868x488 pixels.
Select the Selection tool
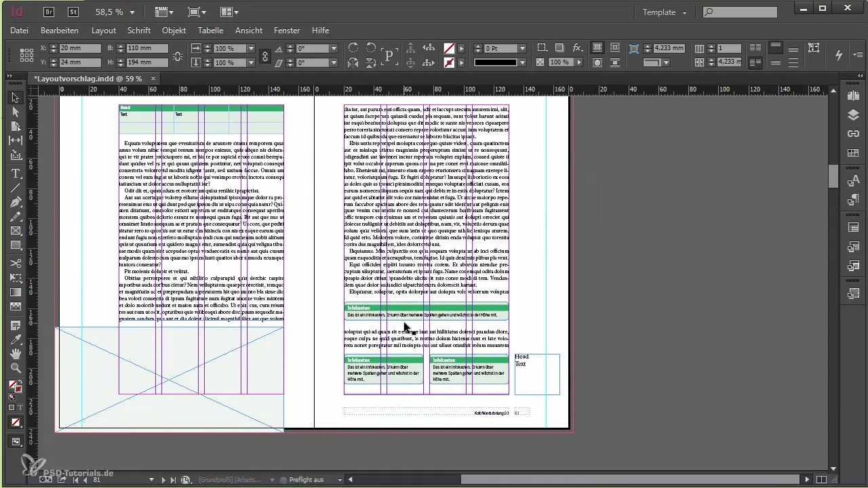click(x=16, y=98)
